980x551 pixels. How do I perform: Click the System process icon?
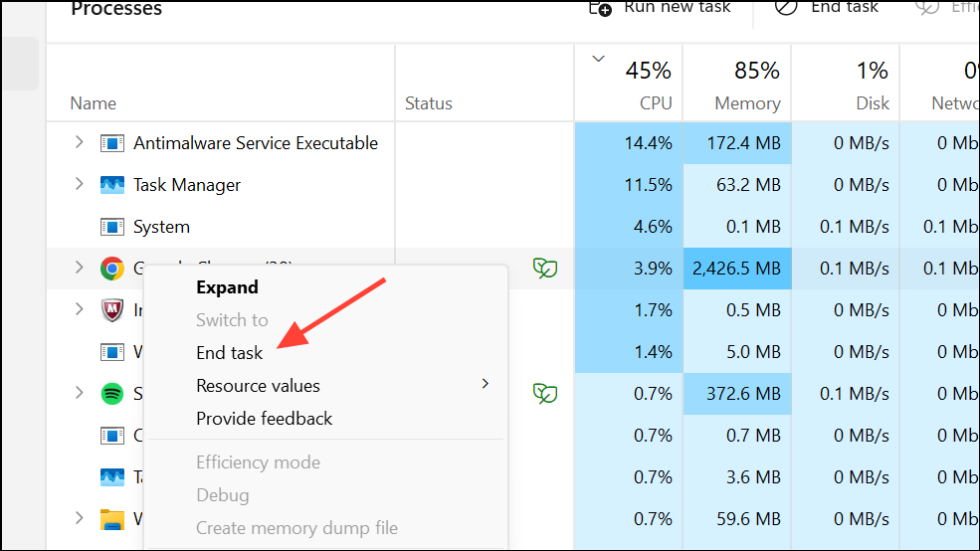(x=112, y=227)
